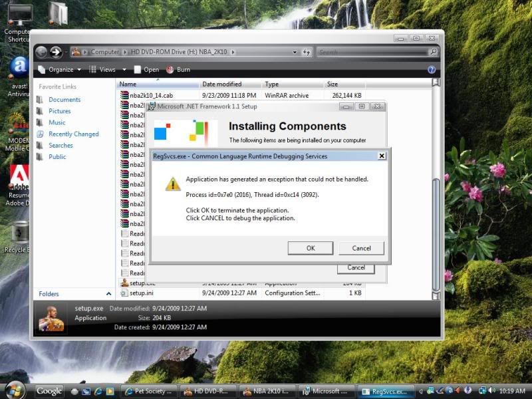
Task: Click the warning icon in the error dialog
Action: [173, 184]
